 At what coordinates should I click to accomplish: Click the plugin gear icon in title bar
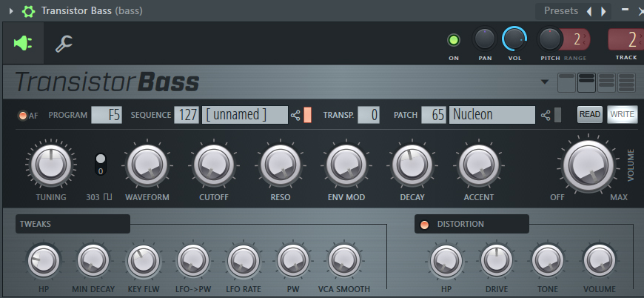click(29, 11)
